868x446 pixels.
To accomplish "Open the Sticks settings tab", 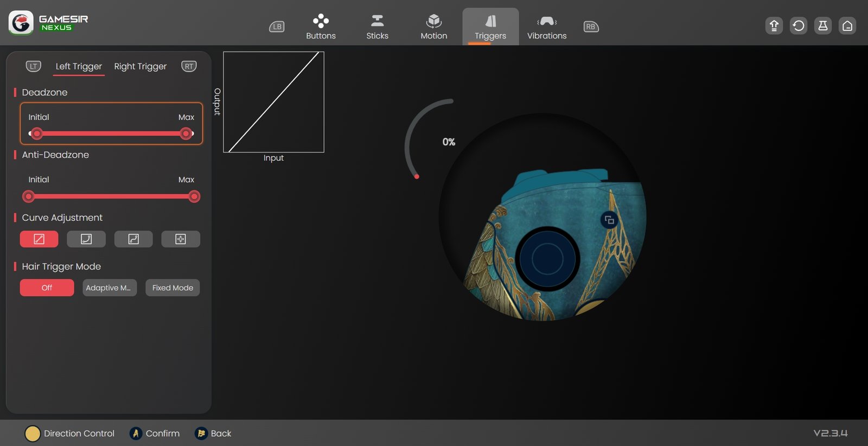I will (377, 27).
